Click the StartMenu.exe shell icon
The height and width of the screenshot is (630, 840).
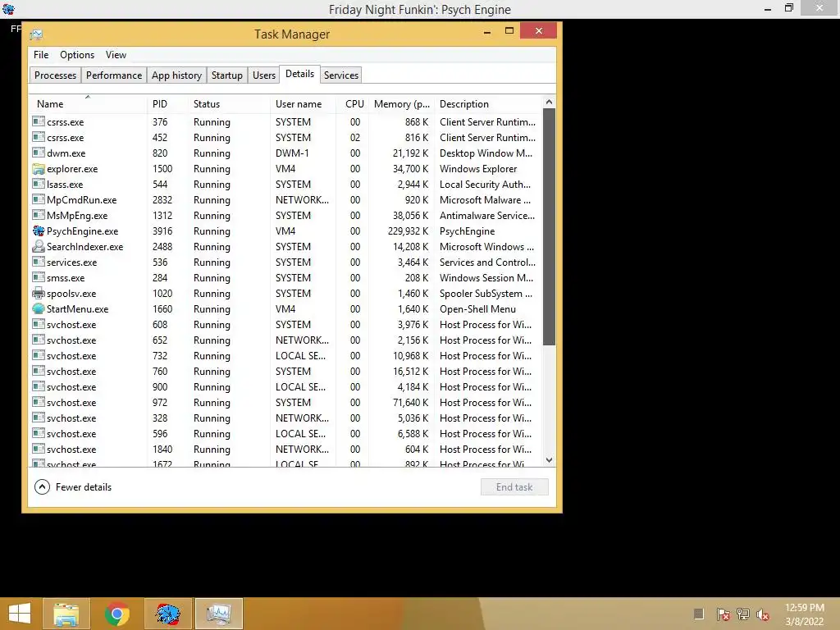pyautogui.click(x=39, y=308)
